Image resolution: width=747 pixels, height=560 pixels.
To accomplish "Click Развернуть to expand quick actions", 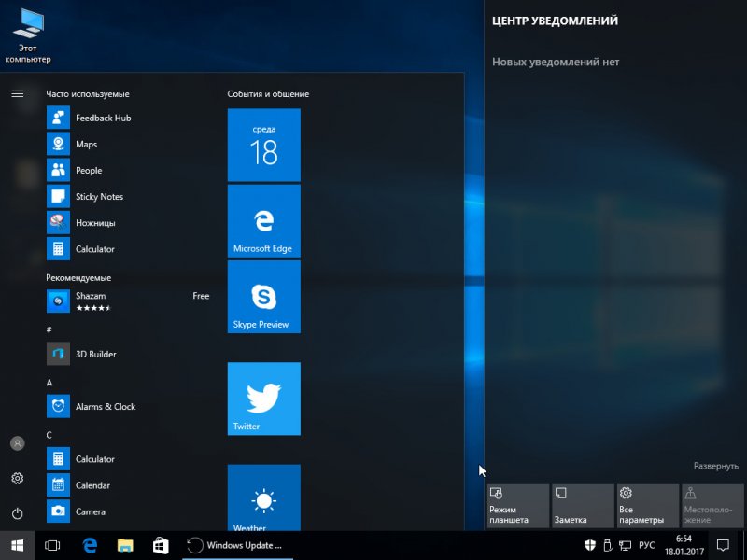I will 715,466.
